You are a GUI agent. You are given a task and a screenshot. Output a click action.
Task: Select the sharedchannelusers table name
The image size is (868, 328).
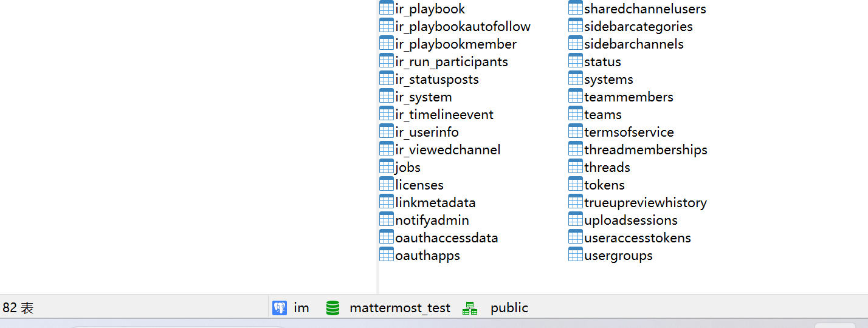645,9
